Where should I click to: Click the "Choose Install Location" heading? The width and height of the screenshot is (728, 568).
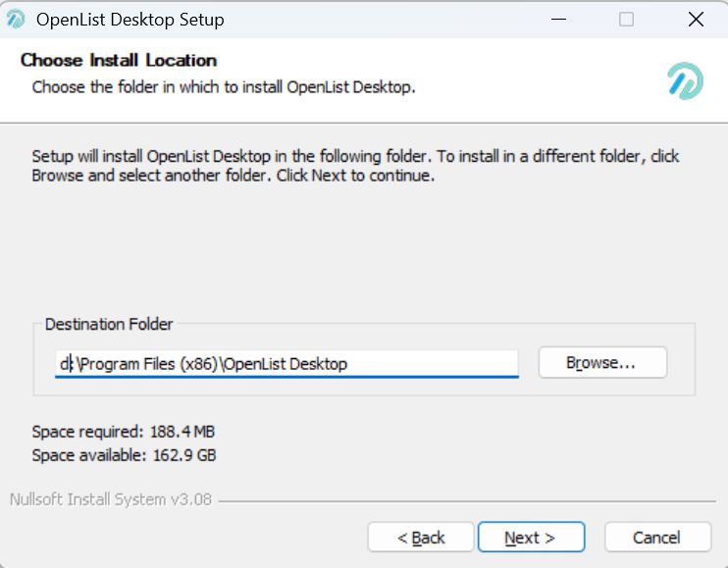tap(119, 60)
